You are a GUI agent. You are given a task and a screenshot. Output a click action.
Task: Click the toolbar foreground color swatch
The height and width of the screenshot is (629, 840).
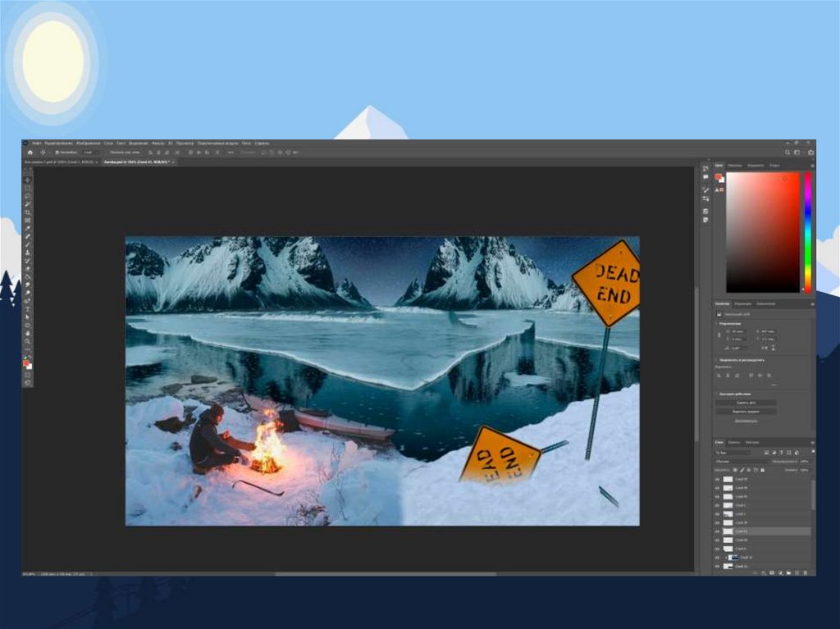point(26,363)
